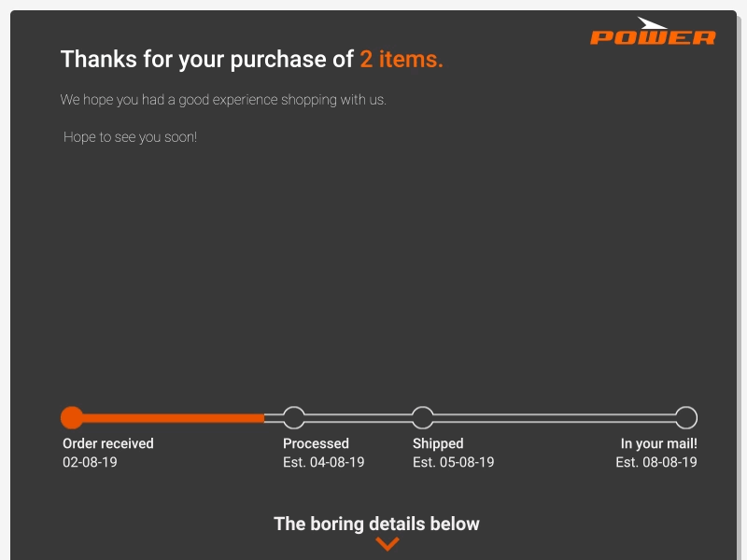Screen dimensions: 747x560
Task: Click the "Hope to see you soon!" message
Action: (130, 137)
